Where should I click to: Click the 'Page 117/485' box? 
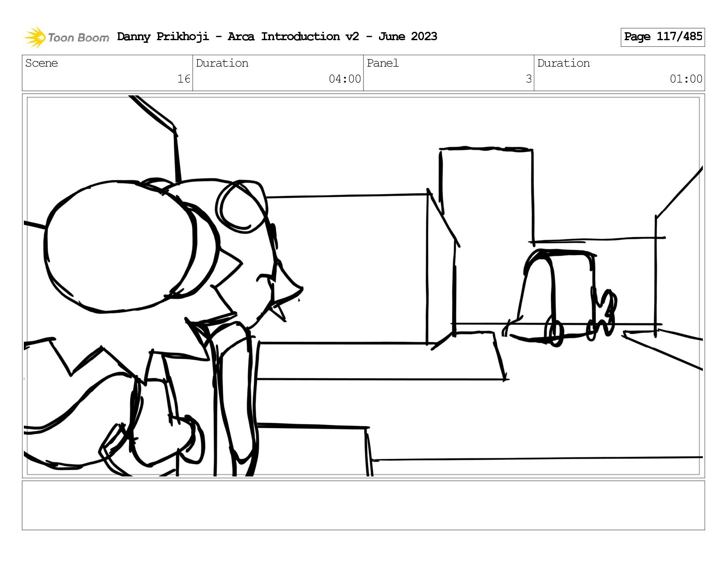(x=663, y=37)
